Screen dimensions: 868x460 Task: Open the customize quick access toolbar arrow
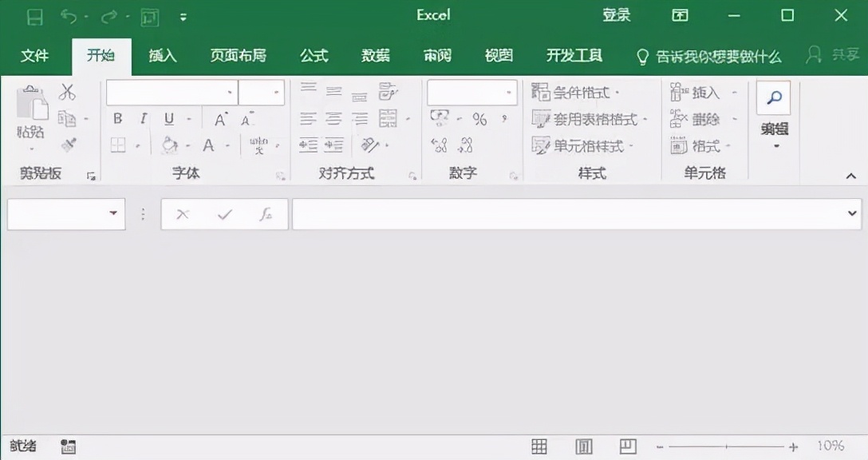183,18
